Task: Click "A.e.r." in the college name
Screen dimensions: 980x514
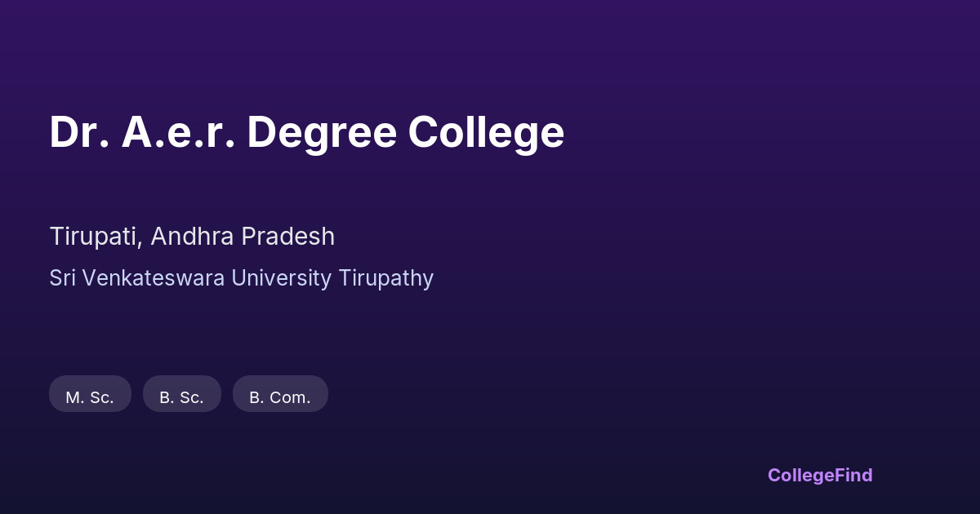Action: click(178, 132)
